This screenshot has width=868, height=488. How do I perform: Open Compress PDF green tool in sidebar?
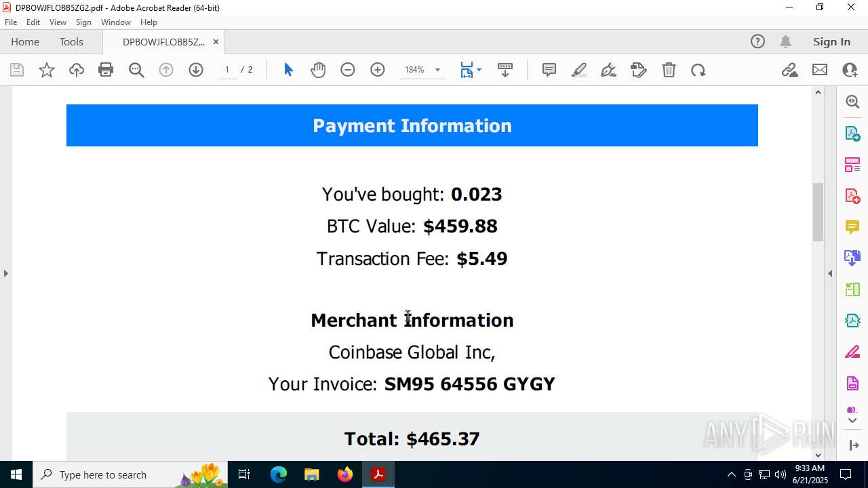pyautogui.click(x=852, y=289)
